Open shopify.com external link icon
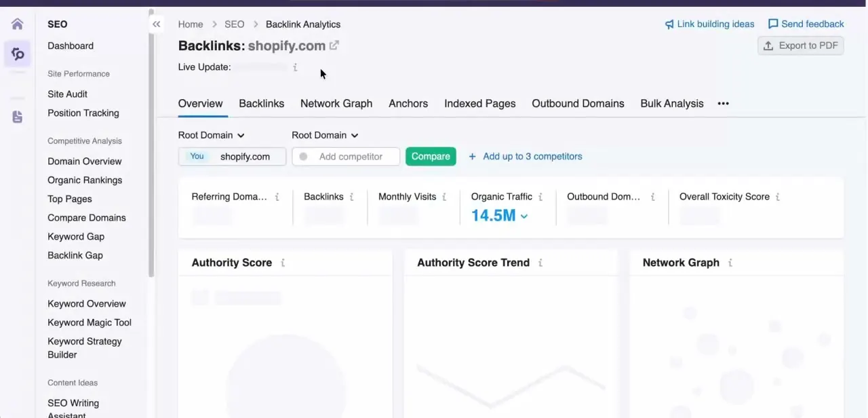The width and height of the screenshot is (868, 418). (x=334, y=45)
